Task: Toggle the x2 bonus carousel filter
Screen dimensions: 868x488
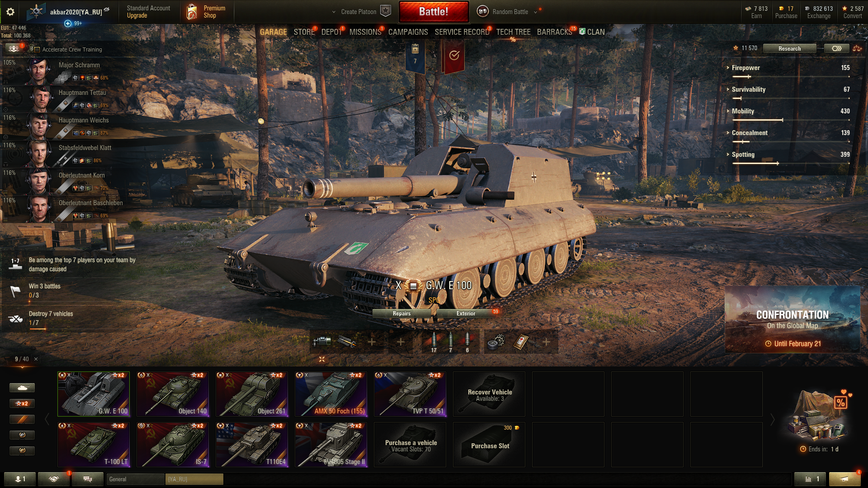Action: [x=22, y=404]
